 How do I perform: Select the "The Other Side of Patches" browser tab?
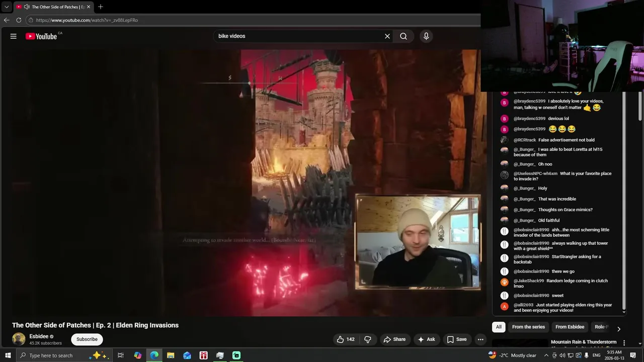(x=53, y=7)
